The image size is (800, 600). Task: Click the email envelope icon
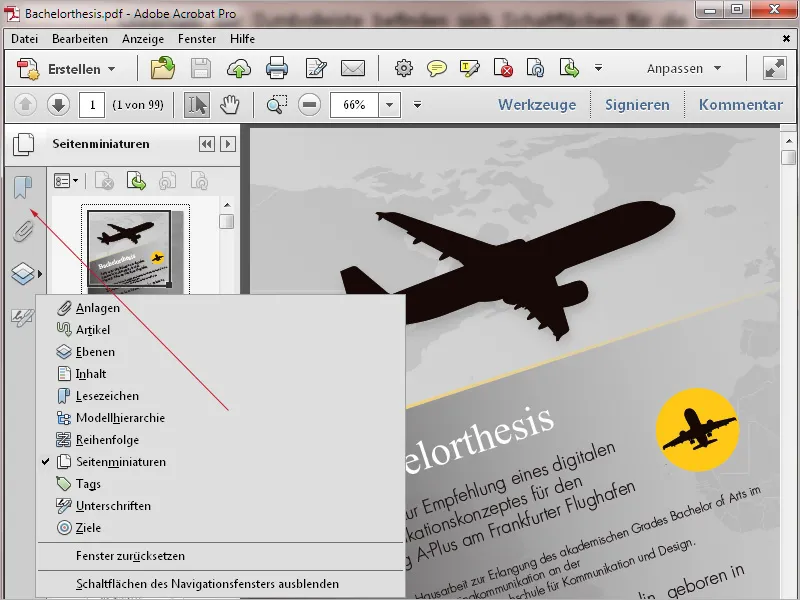[x=353, y=68]
